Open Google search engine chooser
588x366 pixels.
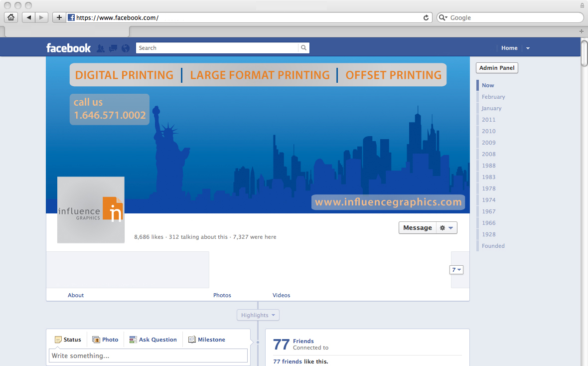click(443, 17)
